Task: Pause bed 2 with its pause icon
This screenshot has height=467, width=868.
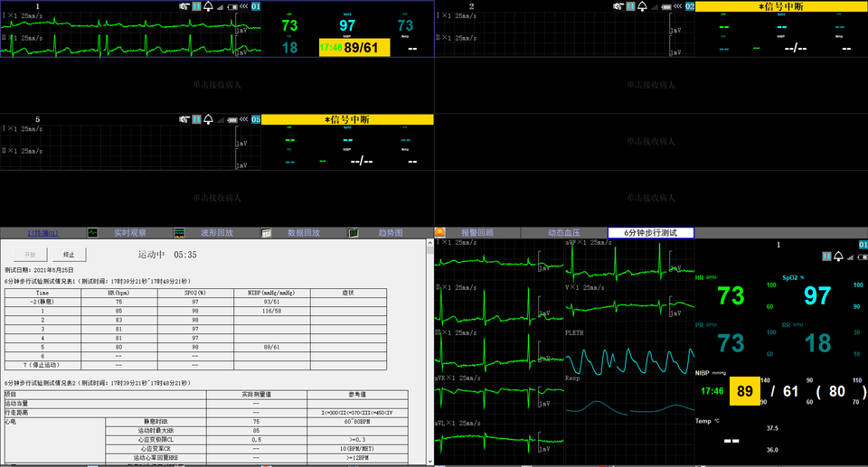Action: pos(630,6)
